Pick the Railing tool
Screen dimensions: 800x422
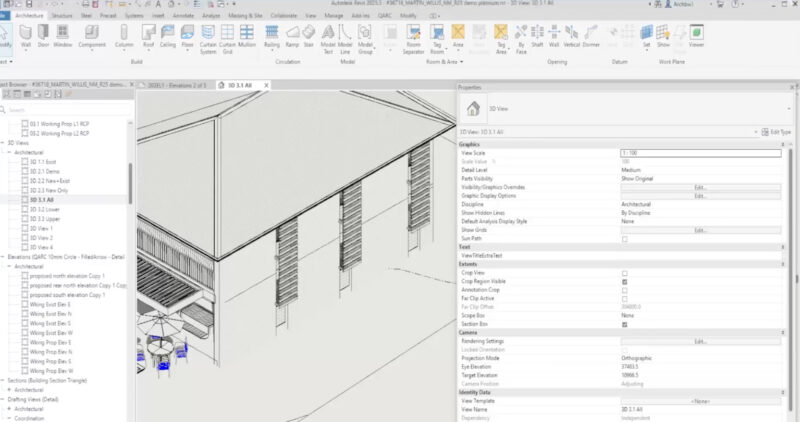pos(272,36)
